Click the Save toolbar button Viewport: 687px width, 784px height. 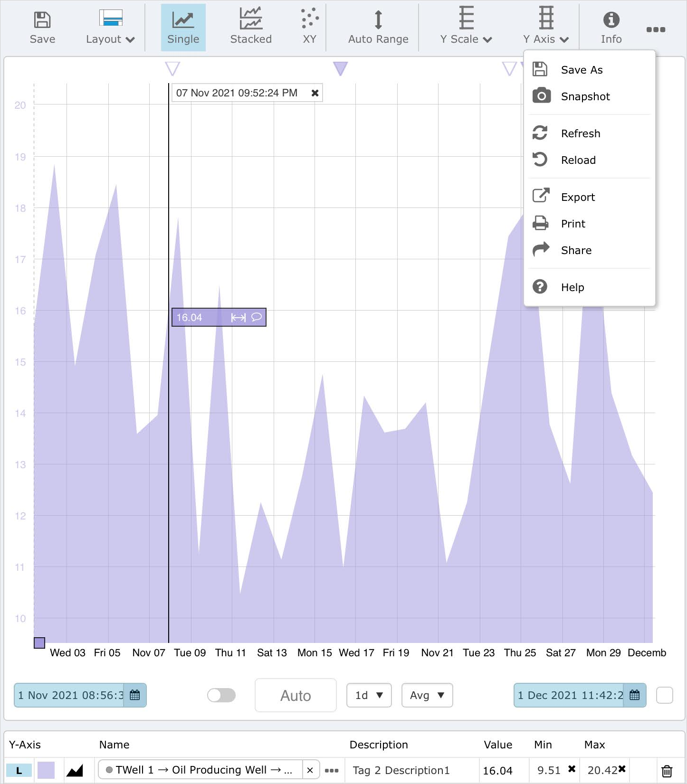[42, 28]
